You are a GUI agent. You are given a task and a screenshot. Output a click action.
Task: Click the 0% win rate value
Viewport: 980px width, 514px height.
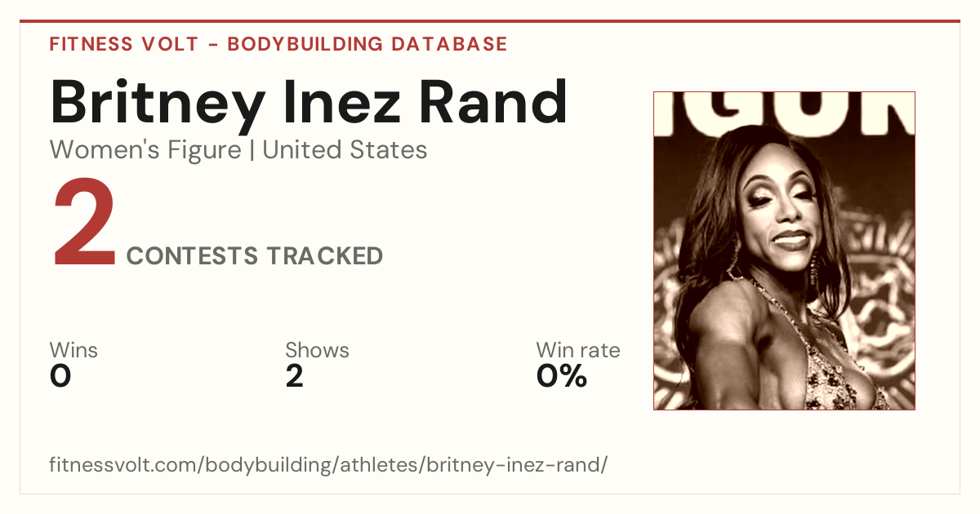pos(562,376)
